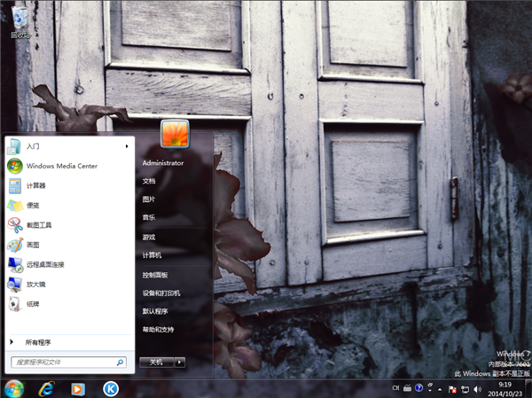Expand 入门 (Getting Started) submenu arrow

(x=127, y=146)
